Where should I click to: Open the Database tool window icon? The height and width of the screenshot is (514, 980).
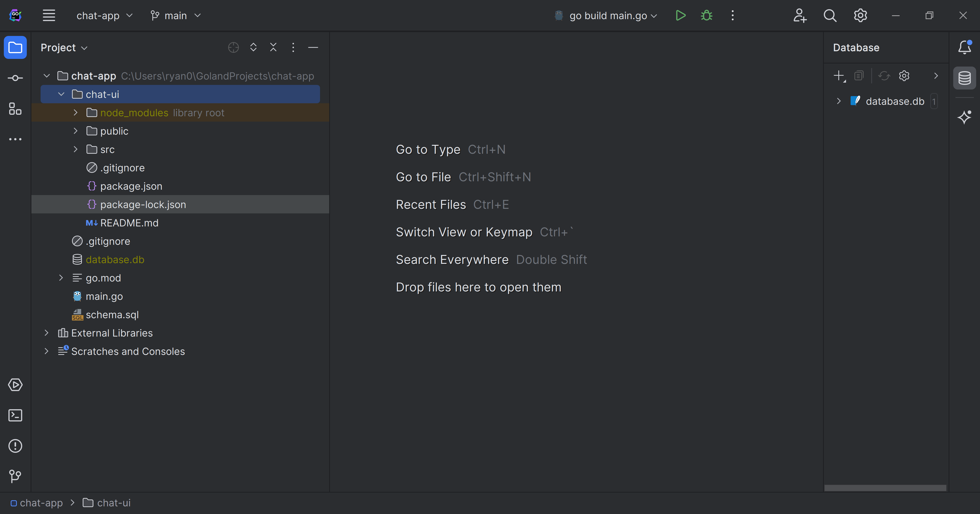pyautogui.click(x=965, y=78)
